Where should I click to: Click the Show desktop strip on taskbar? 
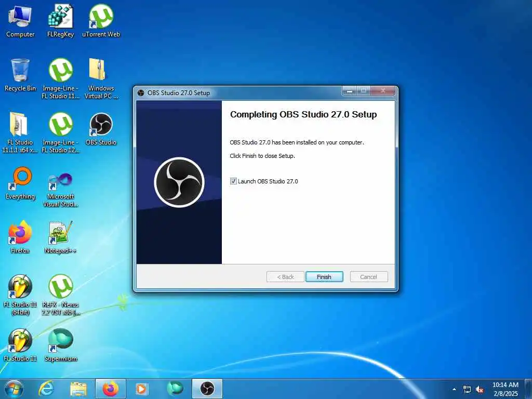point(528,389)
